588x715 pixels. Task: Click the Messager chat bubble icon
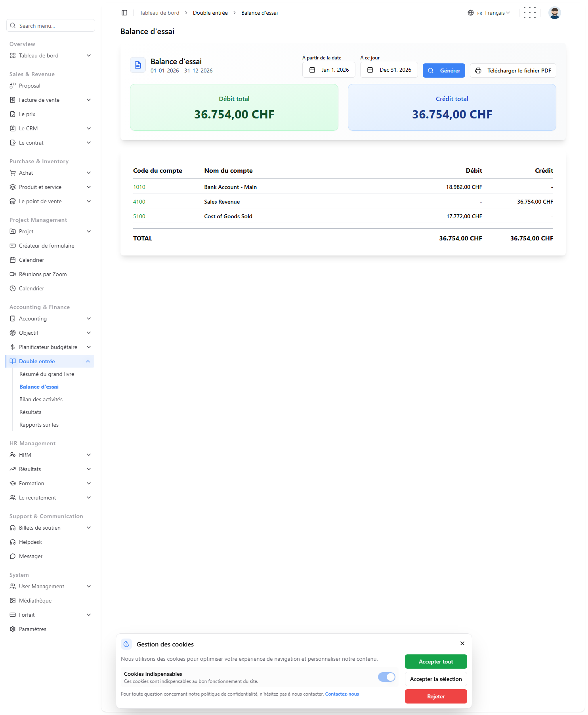(x=13, y=556)
